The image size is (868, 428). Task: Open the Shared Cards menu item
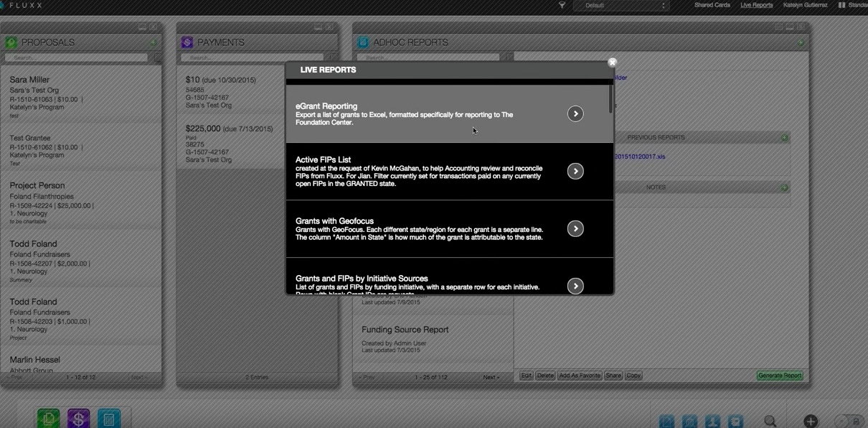712,4
